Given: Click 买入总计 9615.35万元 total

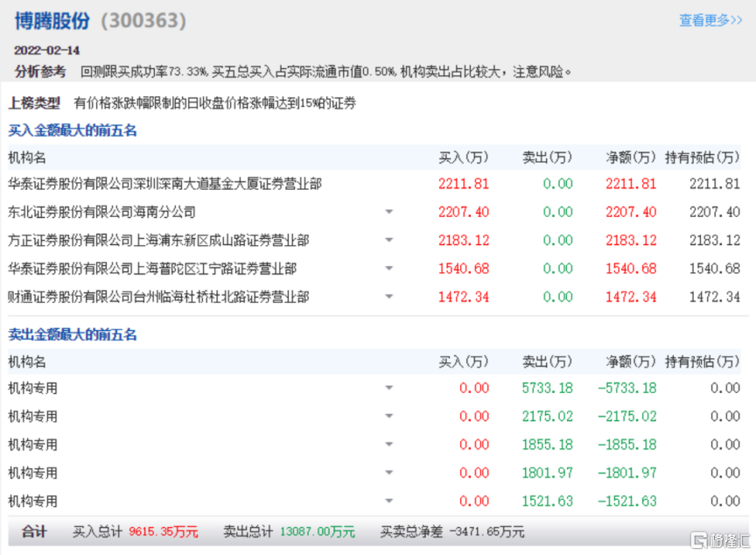Looking at the screenshot, I should [x=136, y=532].
